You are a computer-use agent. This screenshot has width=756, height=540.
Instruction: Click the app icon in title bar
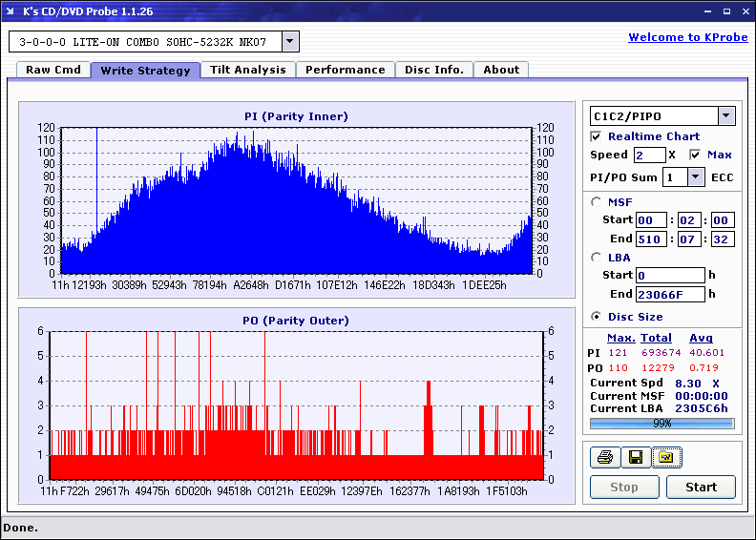[x=11, y=11]
